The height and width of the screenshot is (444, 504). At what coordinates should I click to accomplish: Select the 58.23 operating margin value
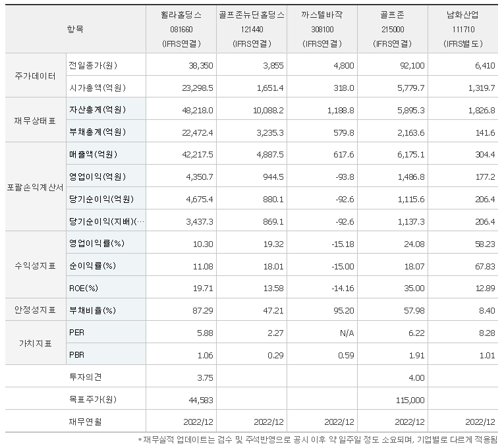[485, 244]
